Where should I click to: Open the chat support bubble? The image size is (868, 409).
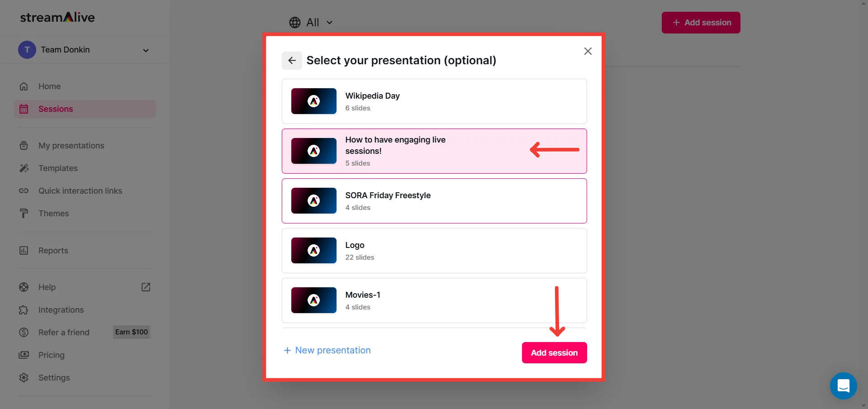click(x=843, y=386)
